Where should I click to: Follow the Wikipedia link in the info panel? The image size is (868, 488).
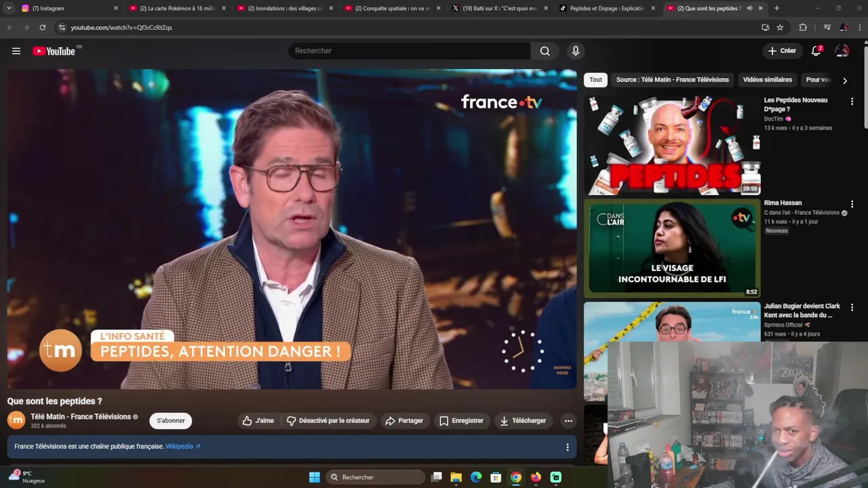point(182,447)
